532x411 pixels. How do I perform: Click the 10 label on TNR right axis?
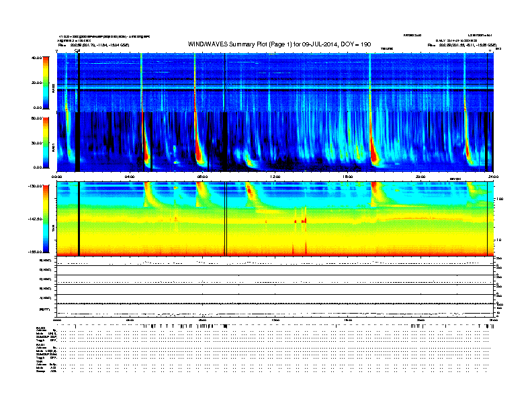tap(498, 240)
